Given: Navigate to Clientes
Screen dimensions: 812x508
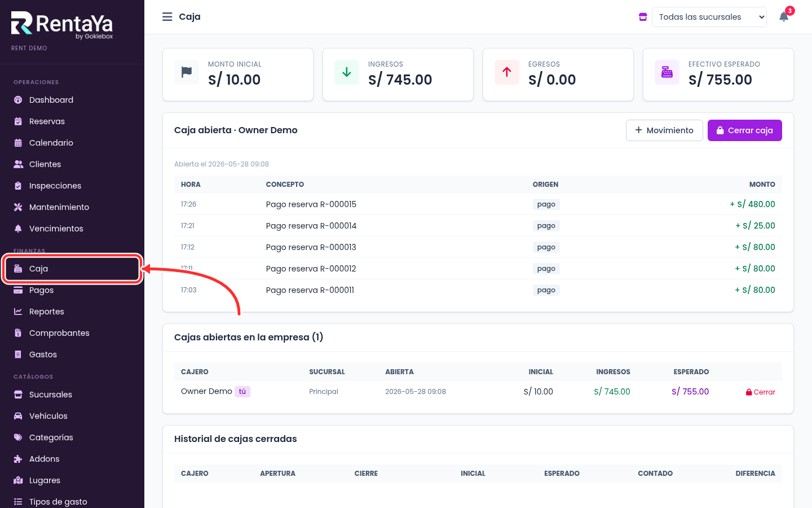Looking at the screenshot, I should 72,164.
